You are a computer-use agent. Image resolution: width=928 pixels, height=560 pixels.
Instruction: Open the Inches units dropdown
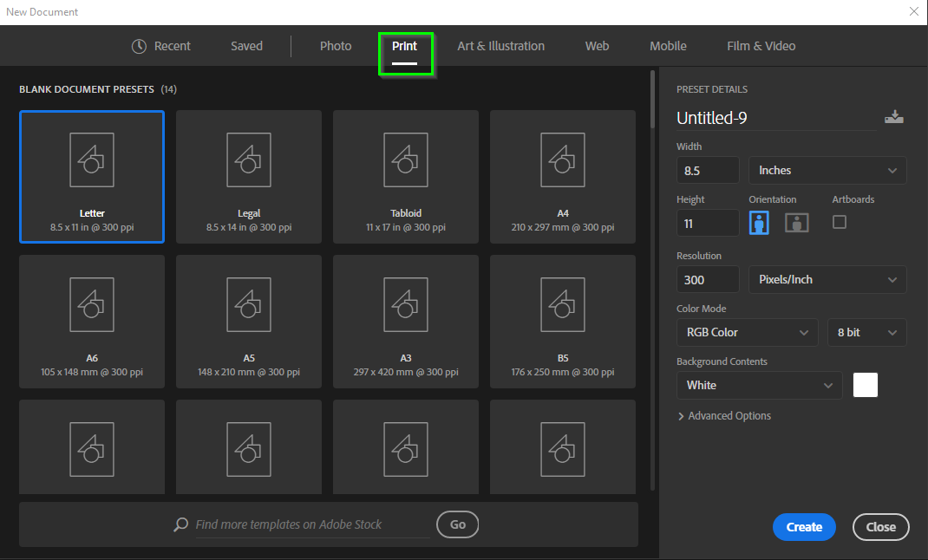pyautogui.click(x=827, y=170)
